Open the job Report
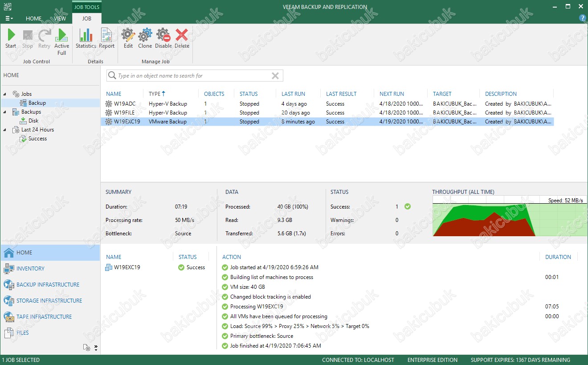The image size is (588, 365). coord(107,39)
